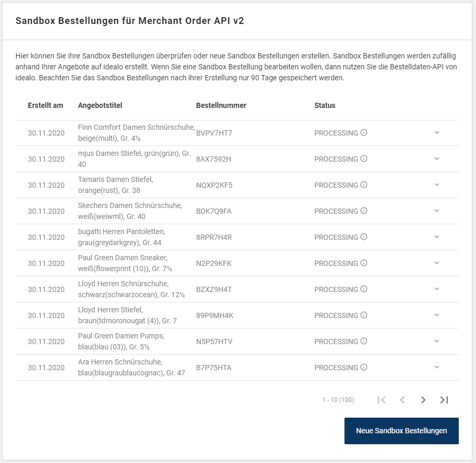Screen dimensions: 476x463
Task: Go to the next page of orders
Action: click(423, 400)
